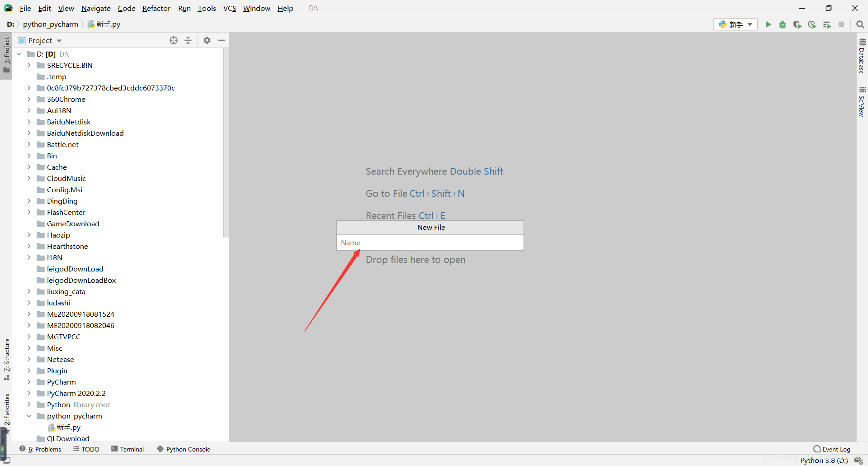Open the TODO tool window
This screenshot has height=466, width=868.
pyautogui.click(x=86, y=449)
